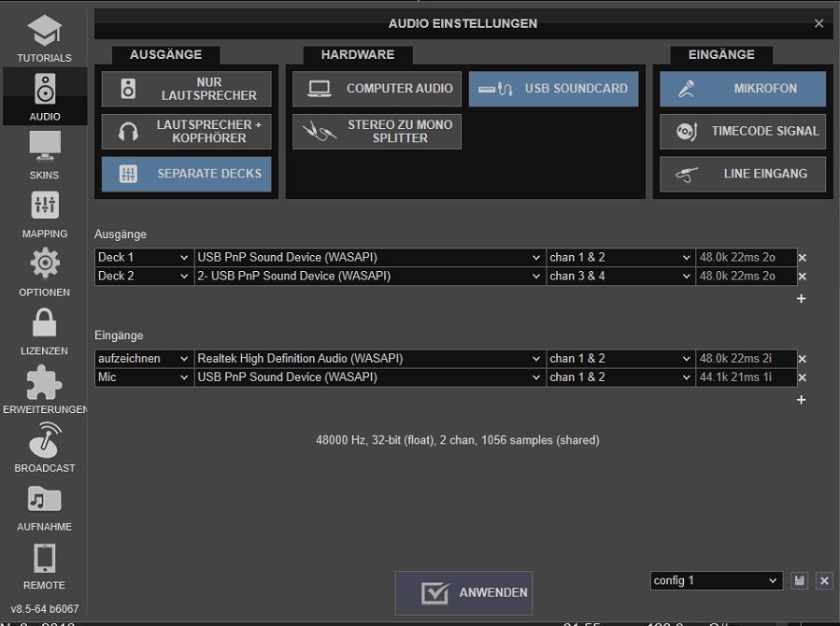
Task: Select Stereo zu Mono Splitter
Action: (377, 131)
